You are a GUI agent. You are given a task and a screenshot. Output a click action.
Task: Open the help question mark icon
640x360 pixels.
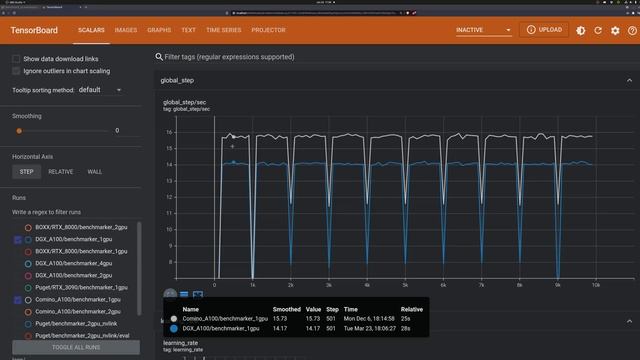coord(632,31)
